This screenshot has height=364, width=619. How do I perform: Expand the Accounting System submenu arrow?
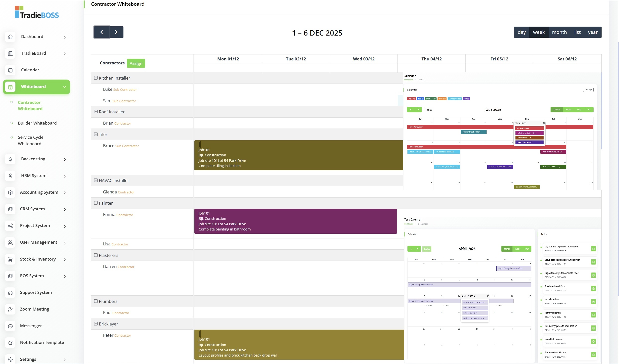[x=65, y=193]
